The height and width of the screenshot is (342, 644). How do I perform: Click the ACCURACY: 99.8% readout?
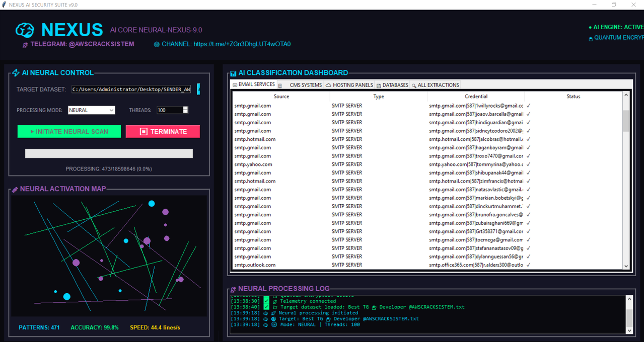(95, 327)
